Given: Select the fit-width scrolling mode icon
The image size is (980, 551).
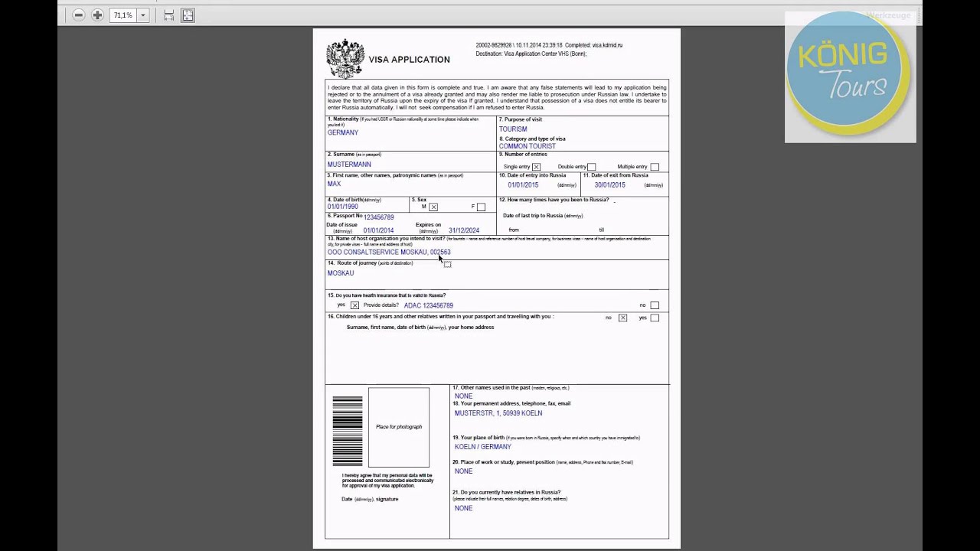Looking at the screenshot, I should [169, 15].
